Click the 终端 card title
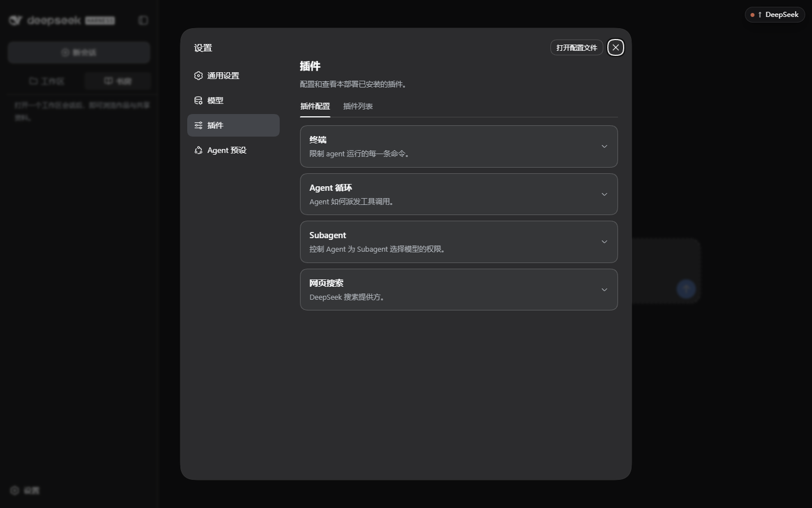The width and height of the screenshot is (812, 508). (x=318, y=139)
